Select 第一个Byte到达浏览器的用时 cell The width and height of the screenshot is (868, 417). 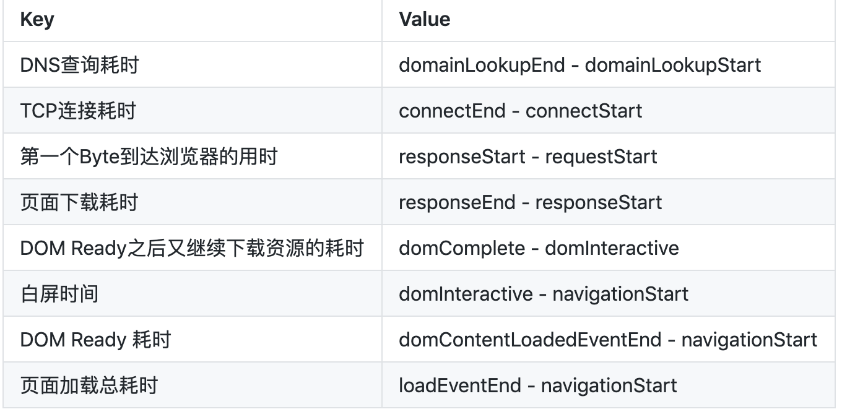point(193,156)
